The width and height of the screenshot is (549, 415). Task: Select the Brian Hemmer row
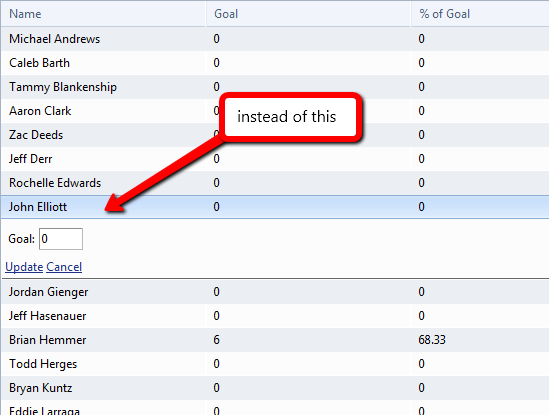coord(275,340)
